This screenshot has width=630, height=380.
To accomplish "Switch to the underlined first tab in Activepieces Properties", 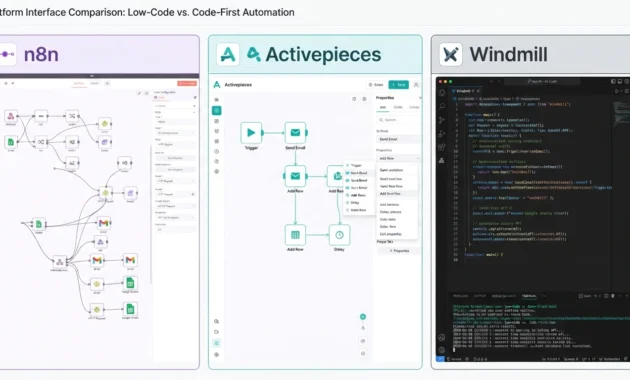I will (382, 107).
